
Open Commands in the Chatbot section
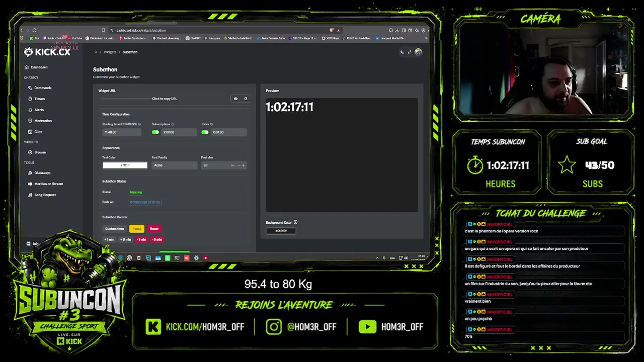tap(40, 88)
